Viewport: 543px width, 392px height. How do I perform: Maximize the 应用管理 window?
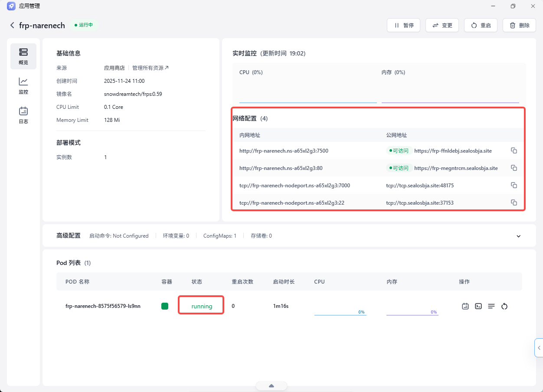tap(513, 6)
